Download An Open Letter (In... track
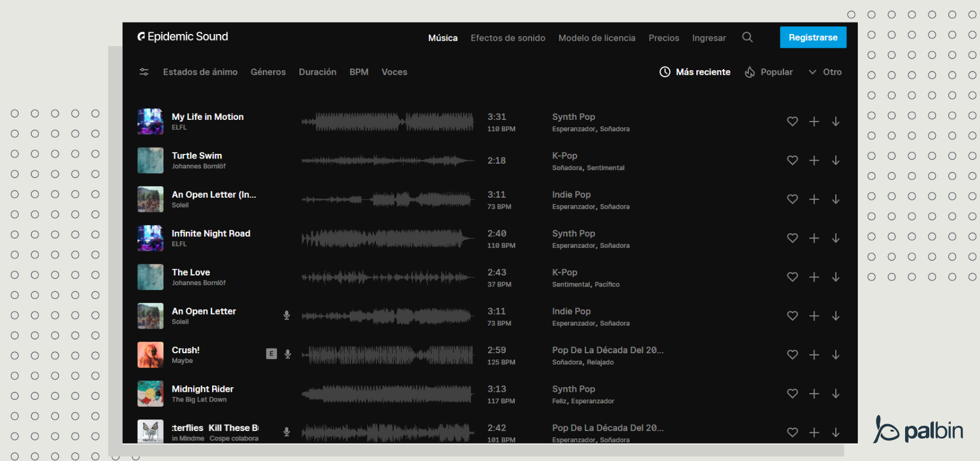This screenshot has height=461, width=980. [x=835, y=199]
